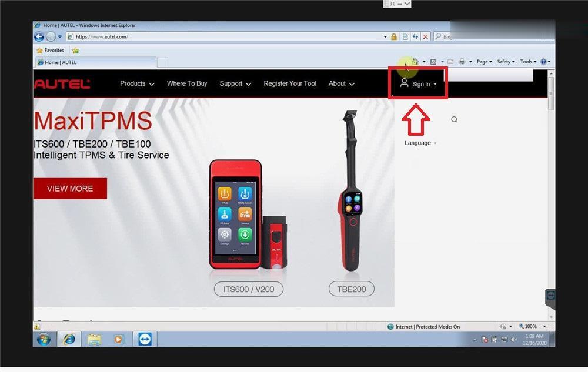588x372 pixels.
Task: Click the Home page icon in command bar
Action: click(x=415, y=62)
